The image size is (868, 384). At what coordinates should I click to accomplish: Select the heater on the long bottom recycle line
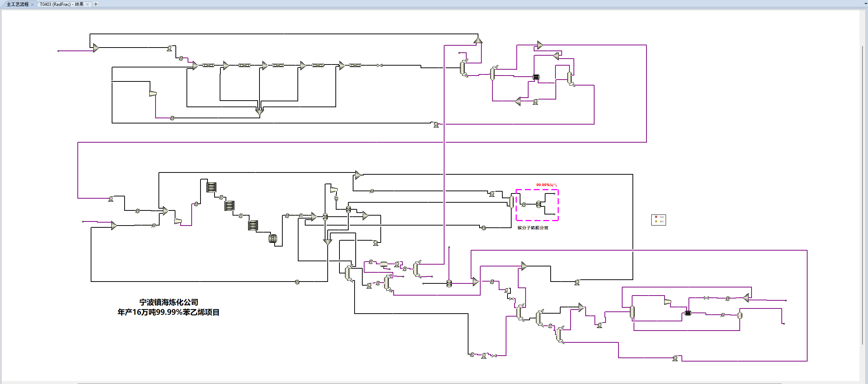tap(297, 282)
